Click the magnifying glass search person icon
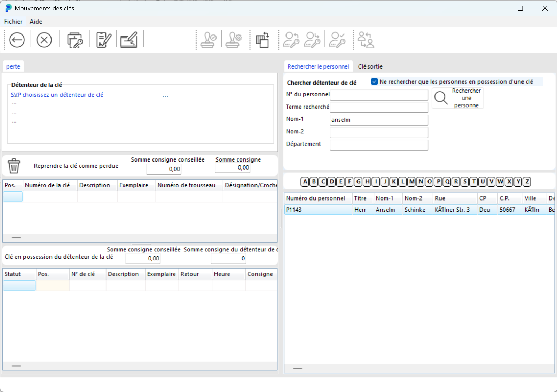This screenshot has height=392, width=557. pos(441,98)
